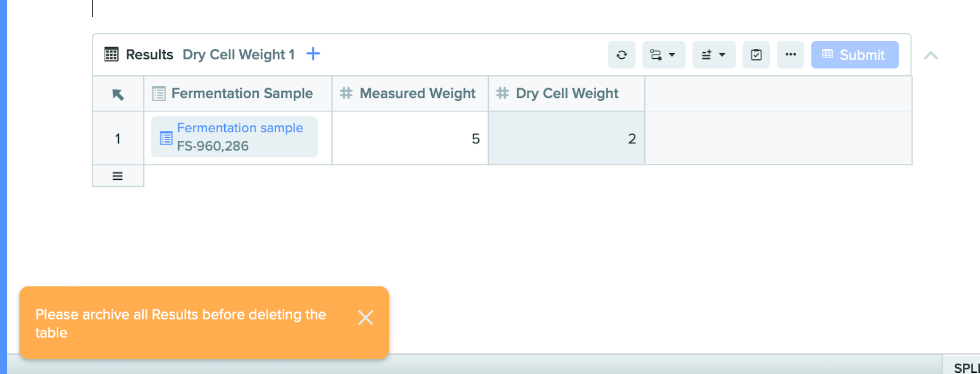Click the Results table grid icon
Image resolution: width=980 pixels, height=374 pixels.
[111, 54]
